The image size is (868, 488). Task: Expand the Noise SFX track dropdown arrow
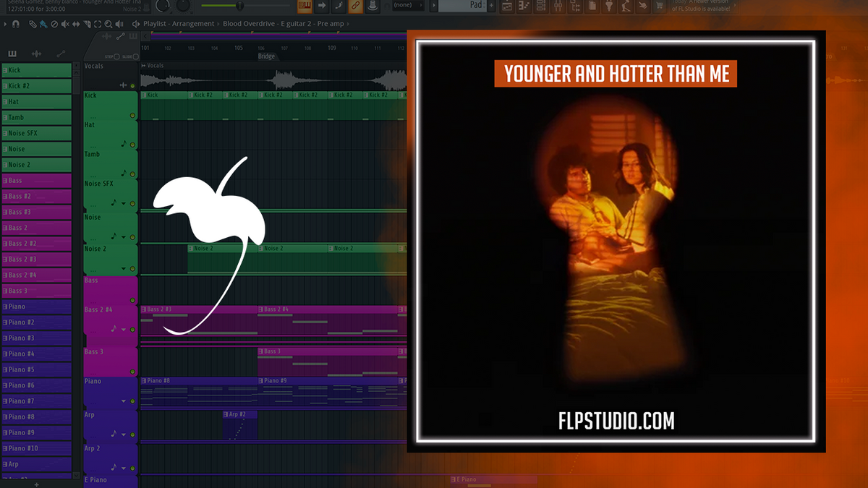point(124,204)
